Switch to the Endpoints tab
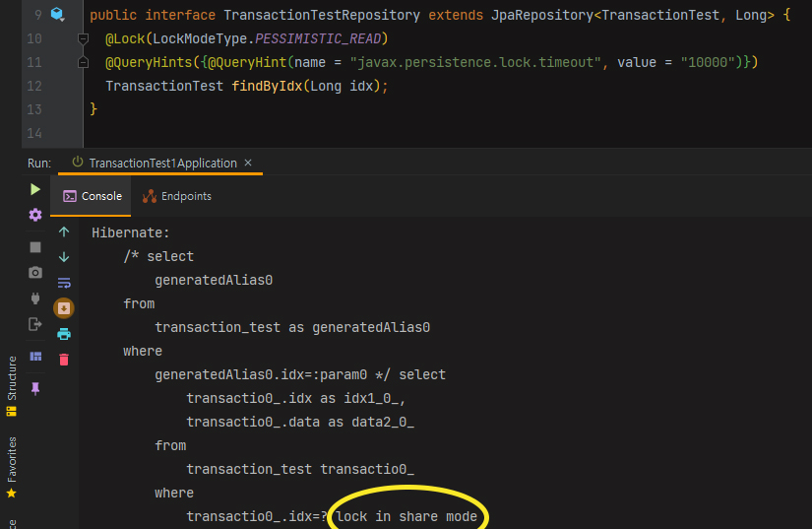Image resolution: width=812 pixels, height=529 pixels. [177, 196]
